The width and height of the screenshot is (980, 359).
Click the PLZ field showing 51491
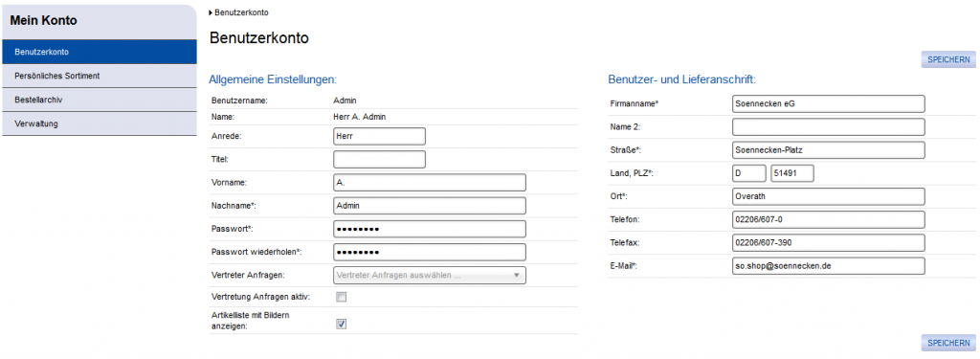(x=791, y=173)
